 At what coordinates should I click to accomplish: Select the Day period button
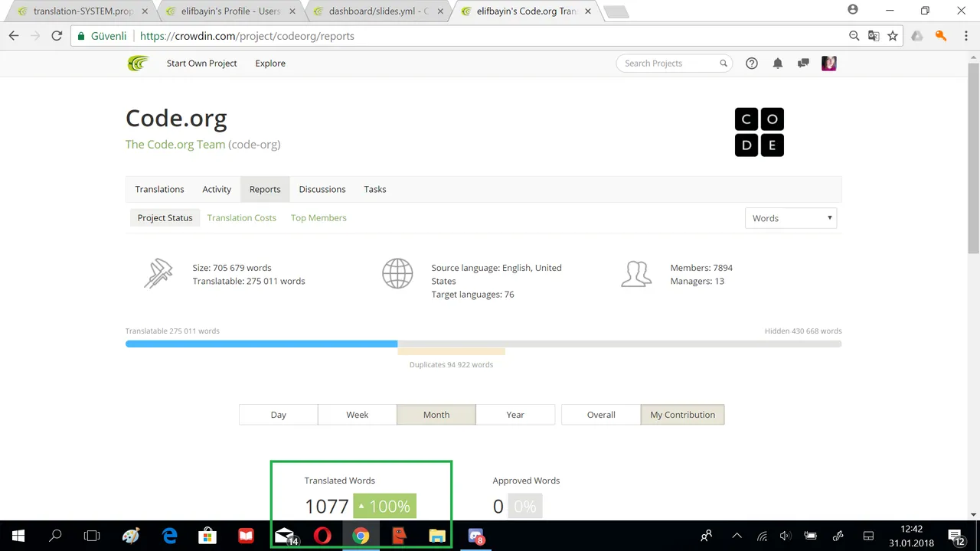(279, 415)
